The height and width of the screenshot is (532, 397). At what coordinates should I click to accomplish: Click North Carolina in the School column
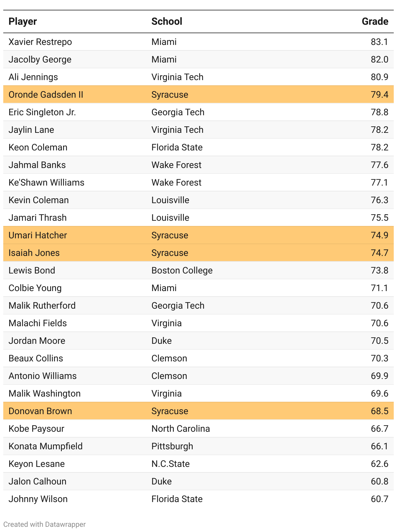[181, 429]
